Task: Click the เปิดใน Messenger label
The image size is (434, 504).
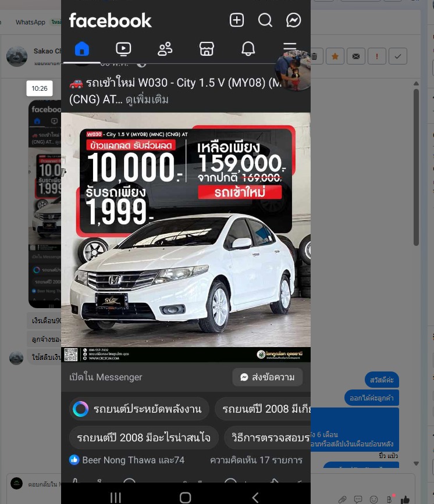Action: pyautogui.click(x=105, y=377)
